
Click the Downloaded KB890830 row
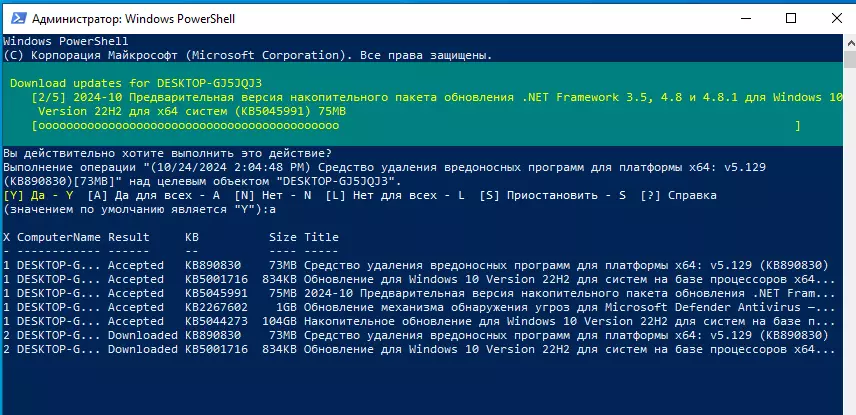[420, 335]
